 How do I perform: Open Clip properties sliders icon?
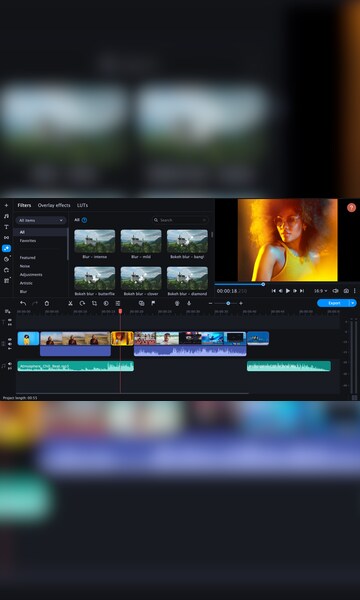pos(118,303)
